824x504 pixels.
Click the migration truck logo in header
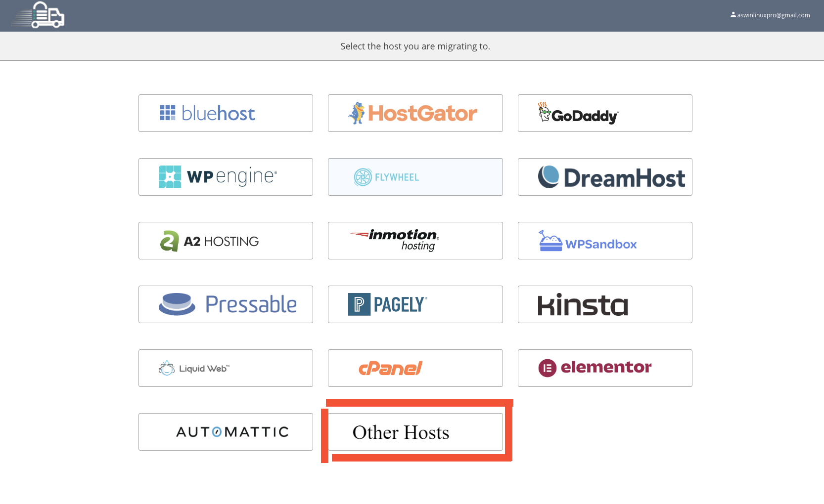coord(39,15)
